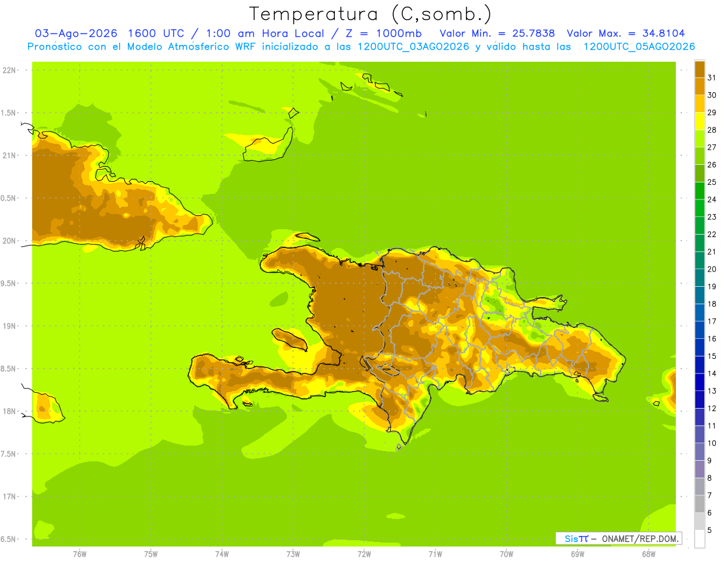The width and height of the screenshot is (728, 562).
Task: Click the "22N" latitude axis label
Action: 10,70
